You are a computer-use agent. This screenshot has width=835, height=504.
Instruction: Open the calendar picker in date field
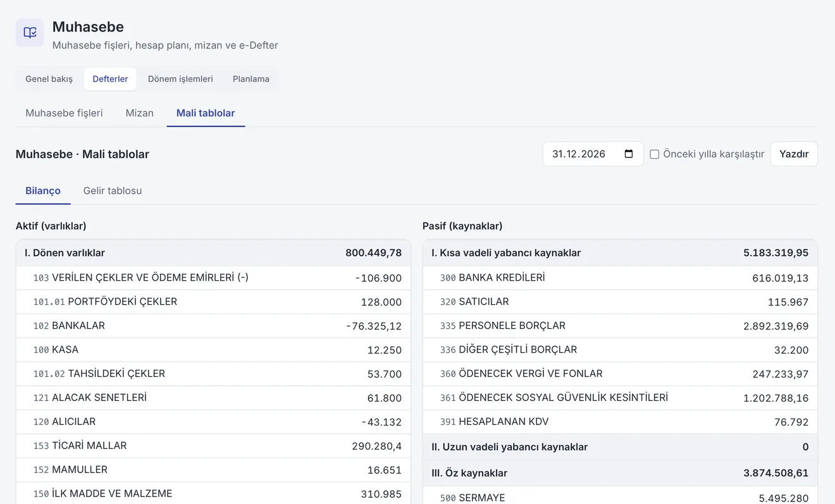pos(628,154)
